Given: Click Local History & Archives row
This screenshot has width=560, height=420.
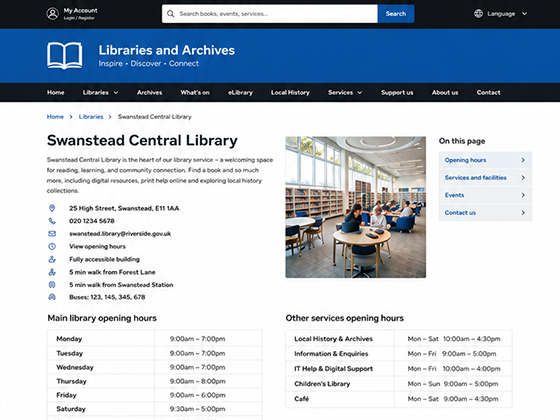Looking at the screenshot, I should point(399,339).
